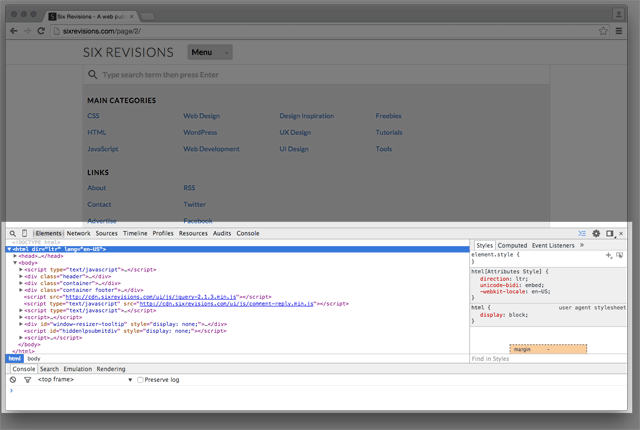The width and height of the screenshot is (640, 430).
Task: Open the top frame dropdown
Action: point(85,380)
